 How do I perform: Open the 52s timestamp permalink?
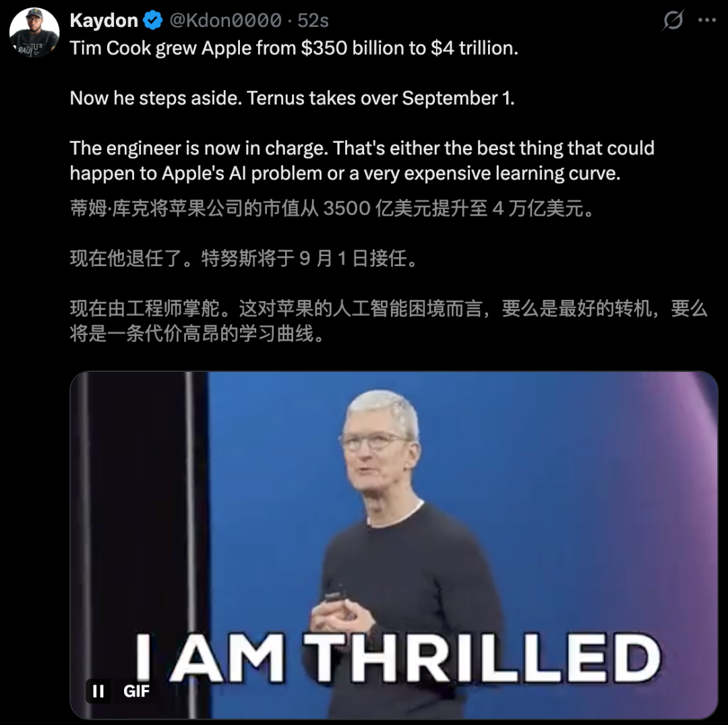click(x=313, y=20)
